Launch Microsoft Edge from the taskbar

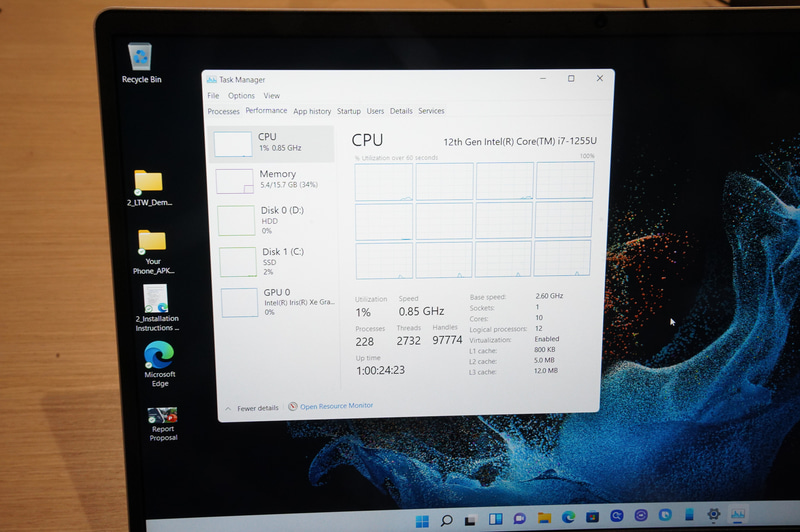pos(568,518)
